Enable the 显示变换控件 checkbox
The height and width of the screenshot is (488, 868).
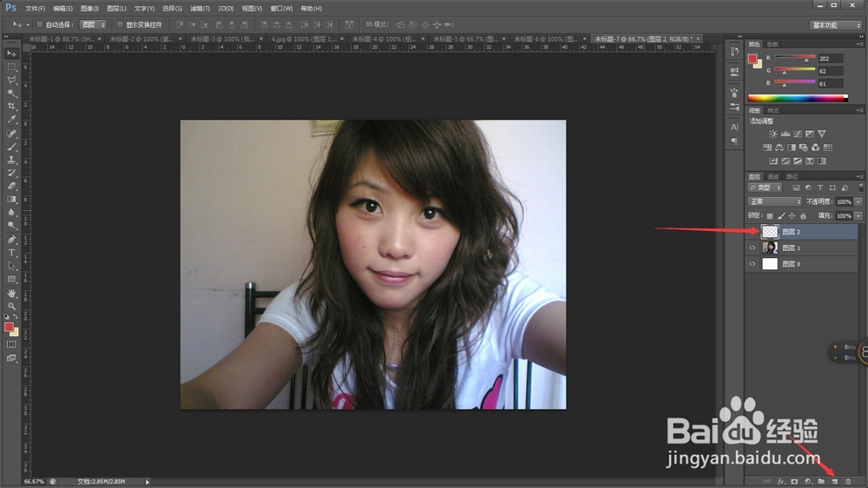[x=120, y=24]
